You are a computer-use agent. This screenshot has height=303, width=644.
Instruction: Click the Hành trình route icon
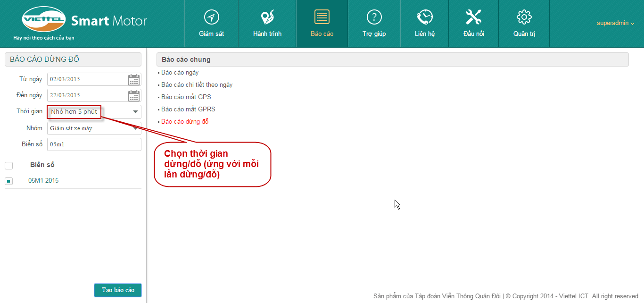(x=267, y=17)
